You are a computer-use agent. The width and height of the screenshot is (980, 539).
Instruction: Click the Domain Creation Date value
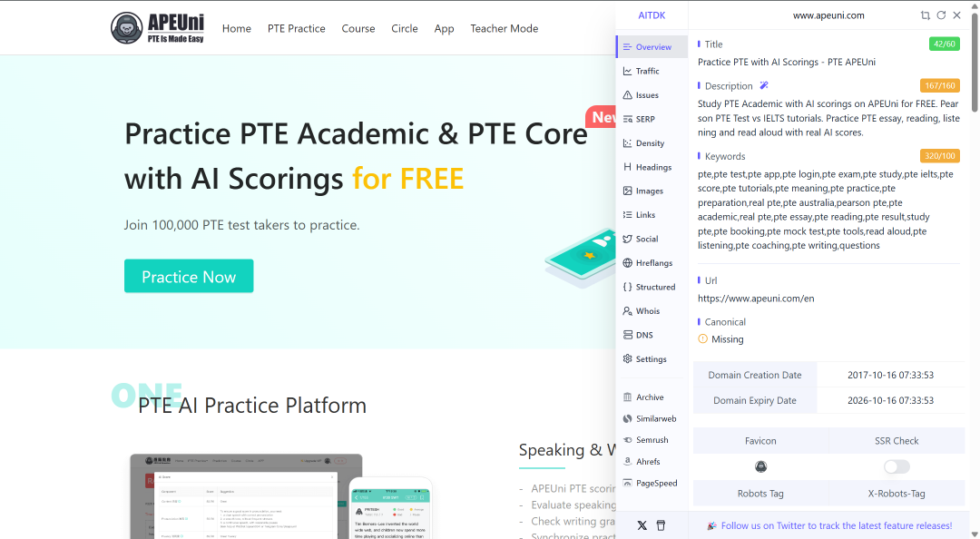point(891,375)
